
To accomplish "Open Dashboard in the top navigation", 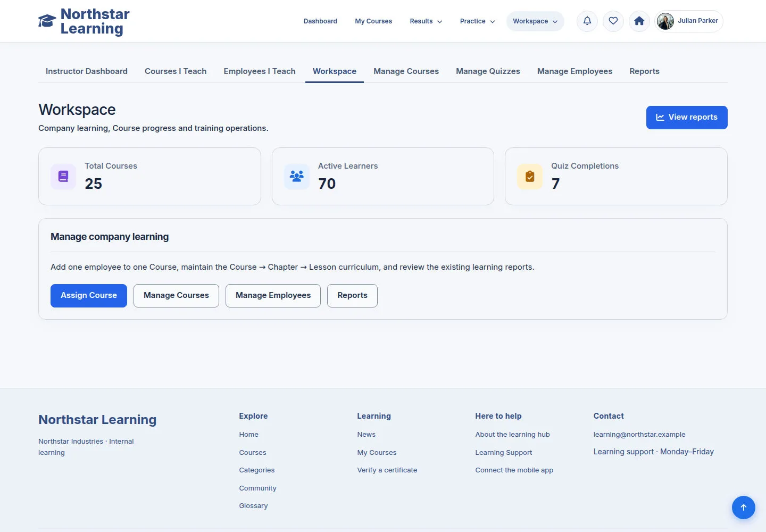I will [x=320, y=21].
